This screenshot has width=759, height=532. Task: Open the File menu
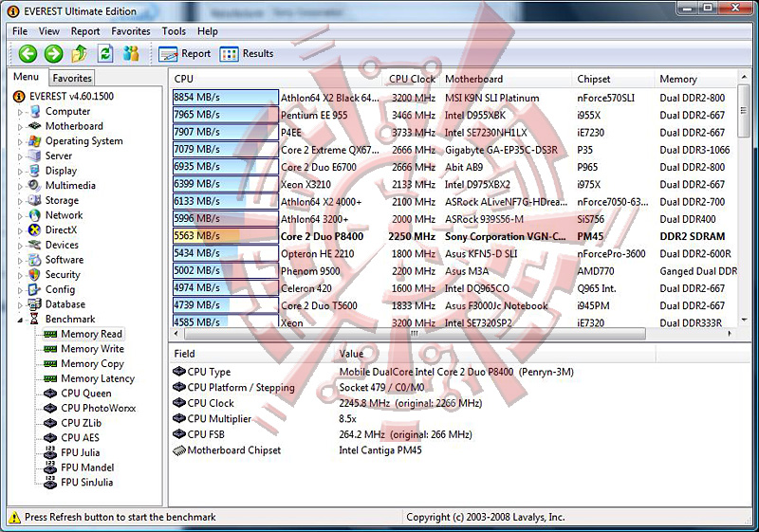click(20, 31)
